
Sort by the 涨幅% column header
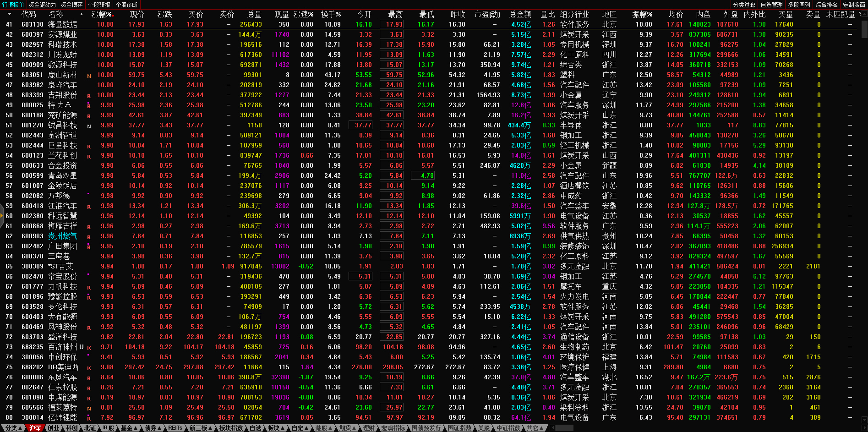(x=101, y=14)
